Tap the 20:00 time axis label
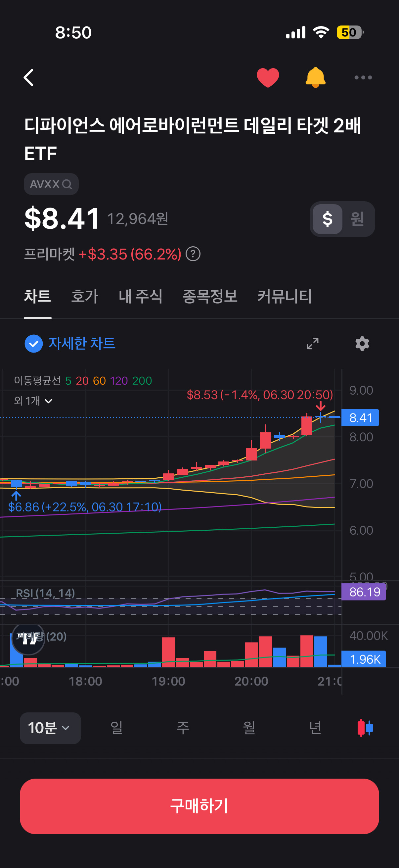 pyautogui.click(x=251, y=681)
